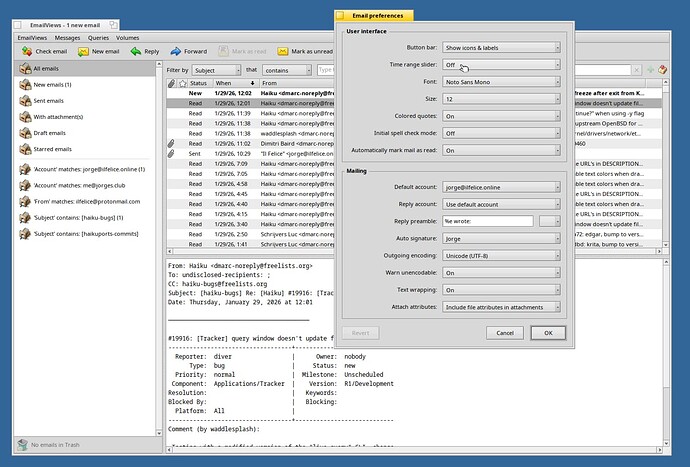Open query 'From' matches: ilfelice@protonmail.com
Viewport: 690px width, 467px height.
tap(80, 202)
